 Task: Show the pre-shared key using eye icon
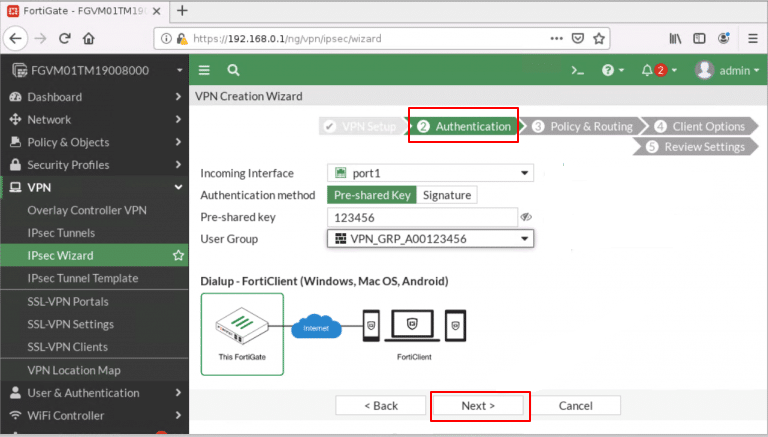pos(526,217)
